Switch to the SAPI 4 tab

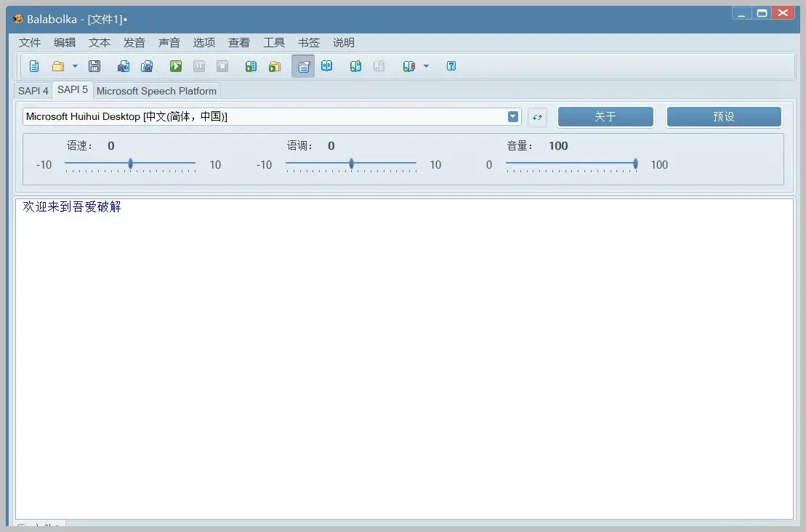(33, 91)
